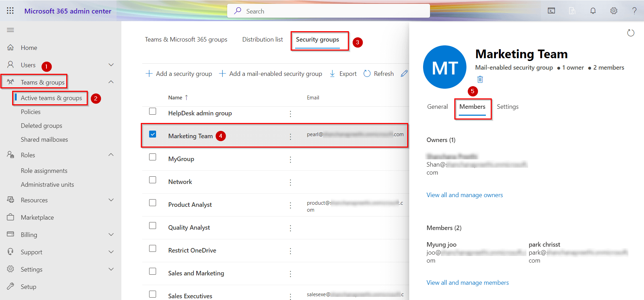Image resolution: width=644 pixels, height=300 pixels.
Task: Open more options for Sales and Marketing
Action: 290,274
